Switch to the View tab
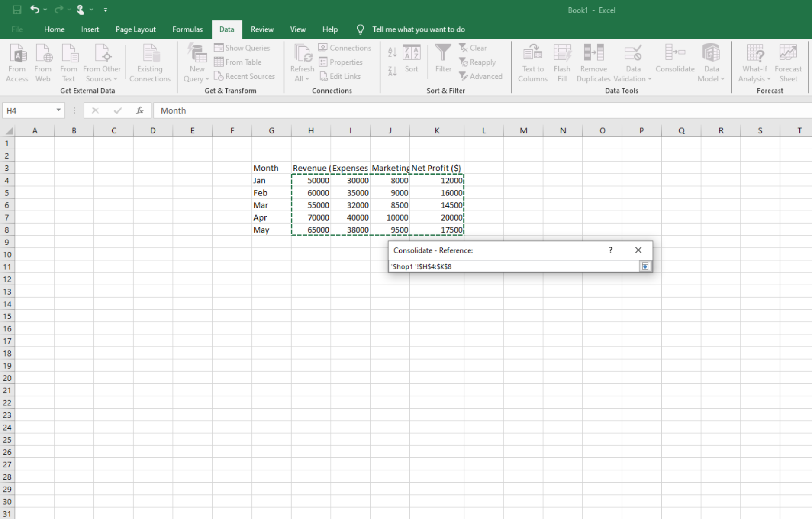 [298, 29]
